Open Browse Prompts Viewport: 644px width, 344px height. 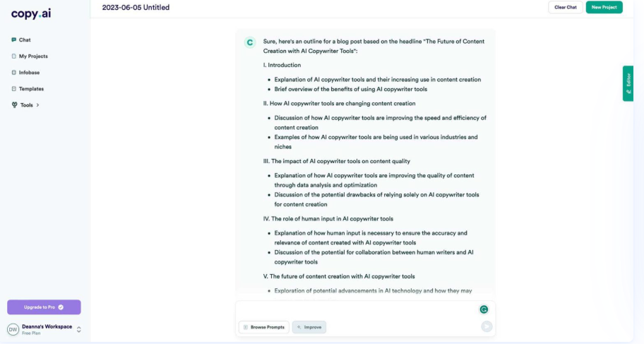(264, 327)
